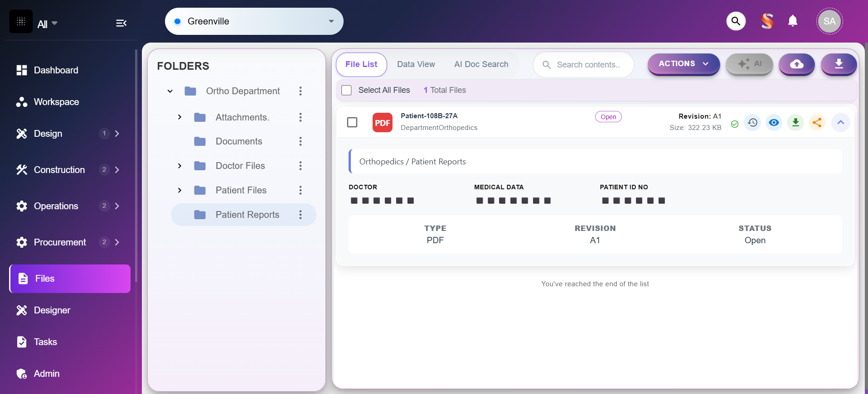Screen dimensions: 868x394
Task: Switch to the Data View tab
Action: (416, 64)
